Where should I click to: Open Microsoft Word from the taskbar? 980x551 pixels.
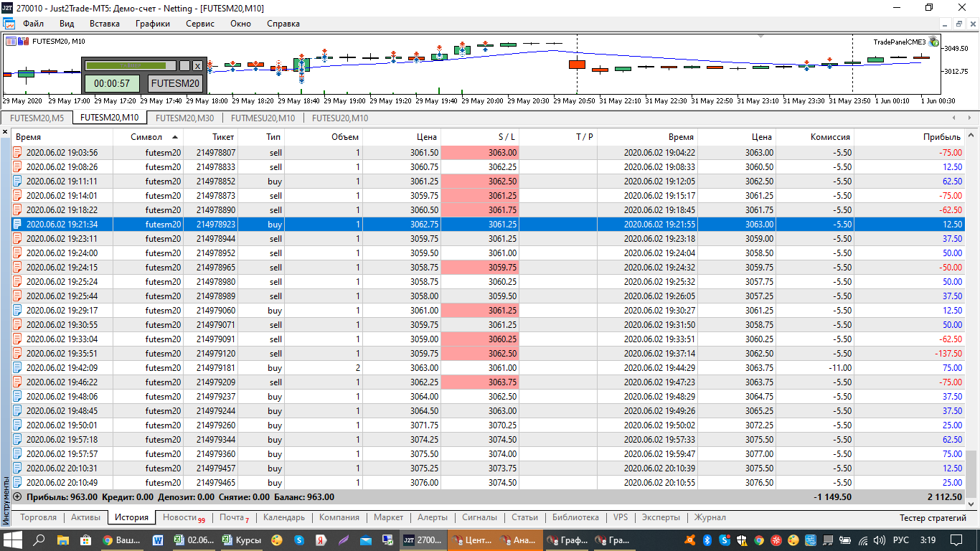[158, 540]
